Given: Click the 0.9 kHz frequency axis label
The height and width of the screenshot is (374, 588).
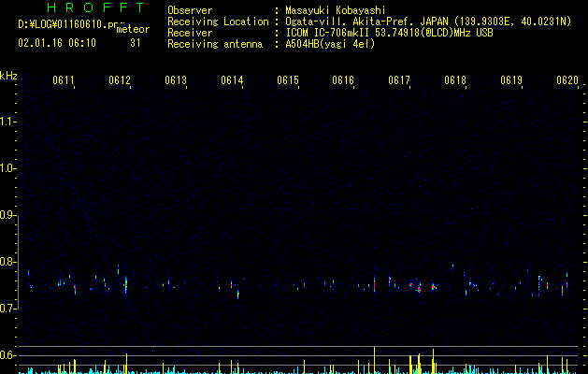Looking at the screenshot, I should tap(8, 215).
